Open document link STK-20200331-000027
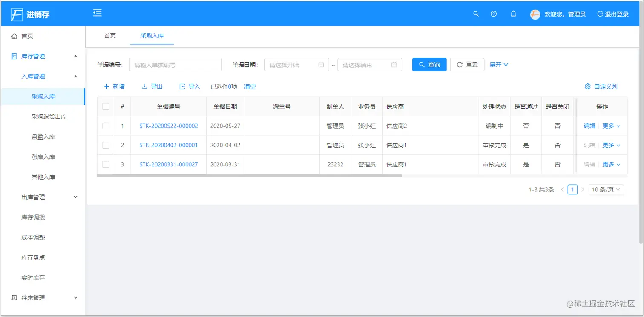This screenshot has height=317, width=644. (169, 164)
